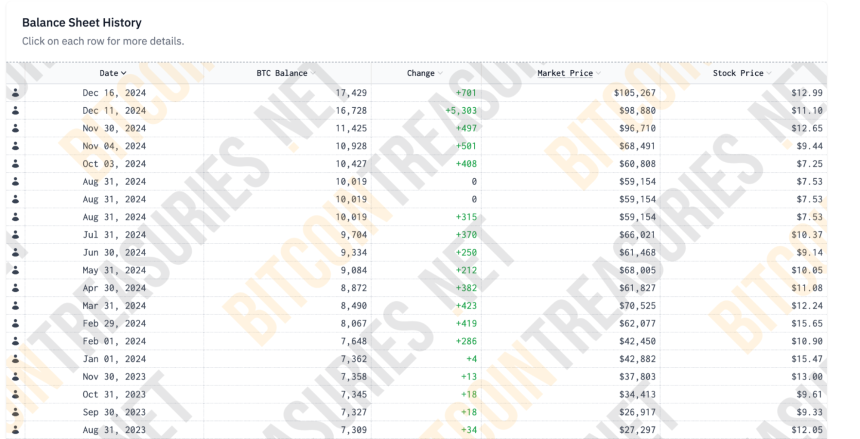Sort by the Stock Price column header
The height and width of the screenshot is (439, 860).
[742, 73]
